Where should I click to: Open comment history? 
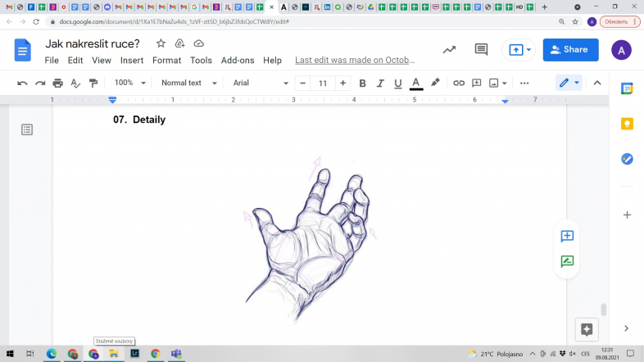[x=481, y=50]
